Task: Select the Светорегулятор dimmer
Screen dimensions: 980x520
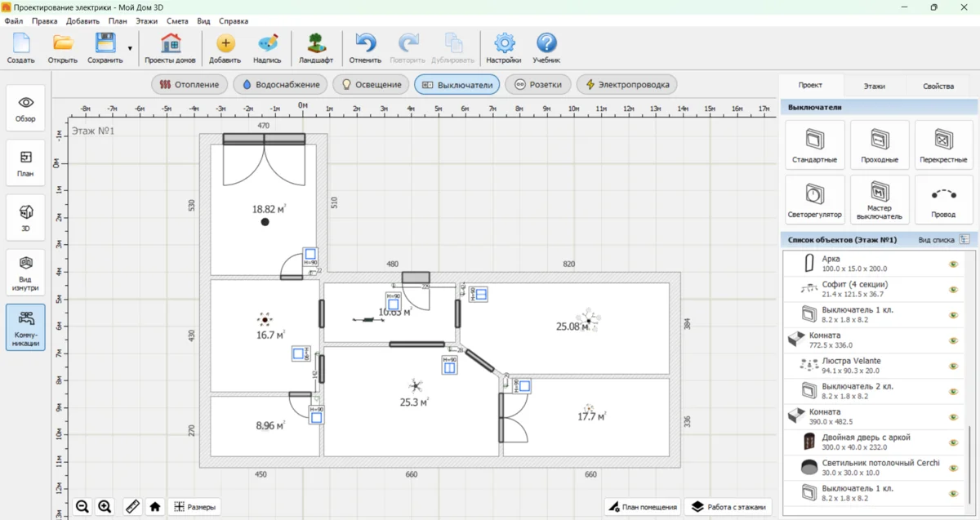Action: 814,200
